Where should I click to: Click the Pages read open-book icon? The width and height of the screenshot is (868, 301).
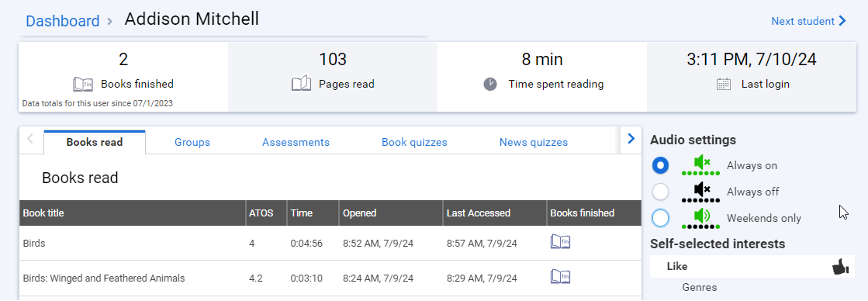tap(301, 84)
